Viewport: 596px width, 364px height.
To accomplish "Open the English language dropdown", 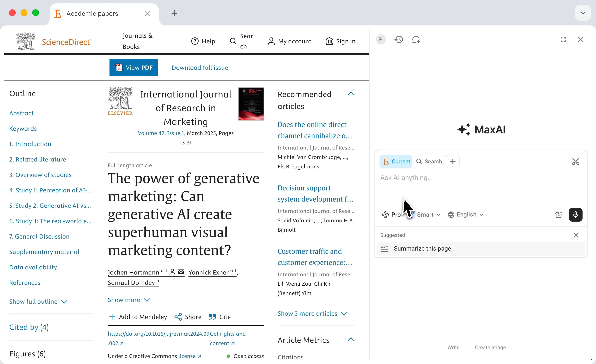I will point(465,215).
